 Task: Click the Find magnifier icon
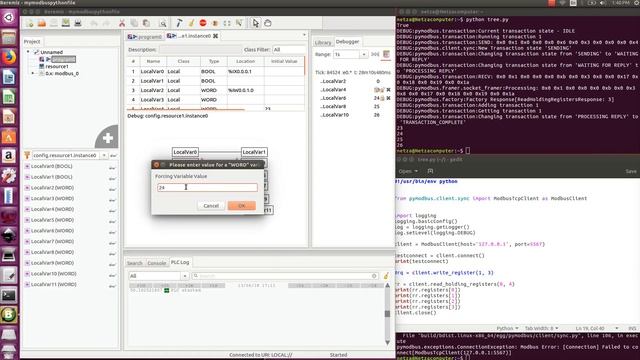click(162, 23)
